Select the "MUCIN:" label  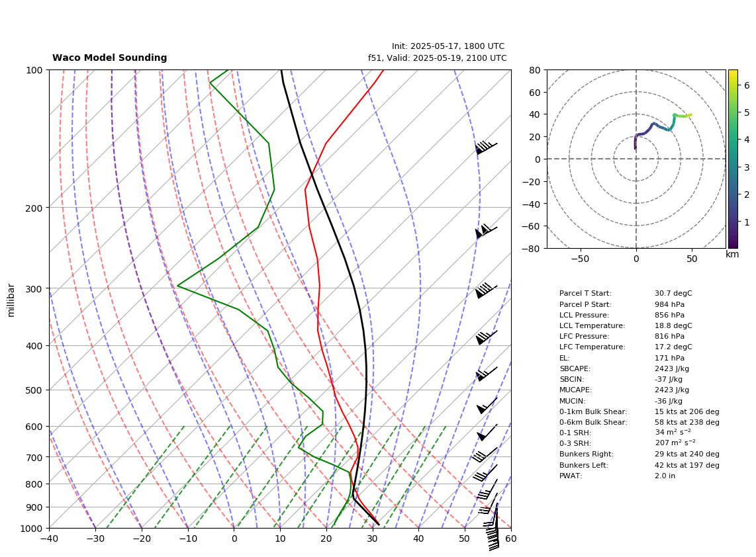tap(573, 401)
